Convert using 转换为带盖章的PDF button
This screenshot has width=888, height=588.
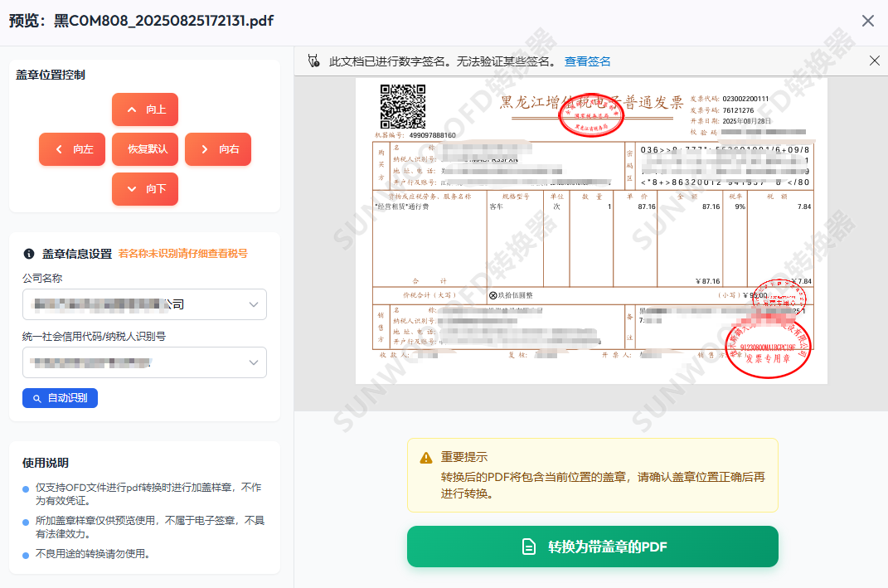pos(592,547)
